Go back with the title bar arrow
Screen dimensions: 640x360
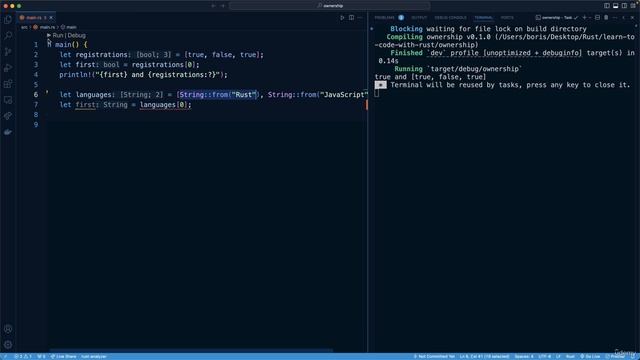(x=213, y=6)
